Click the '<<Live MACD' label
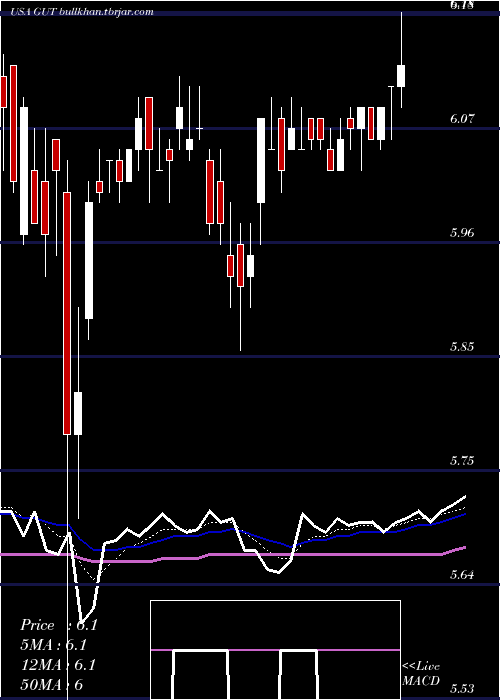The height and width of the screenshot is (700, 500). [421, 673]
